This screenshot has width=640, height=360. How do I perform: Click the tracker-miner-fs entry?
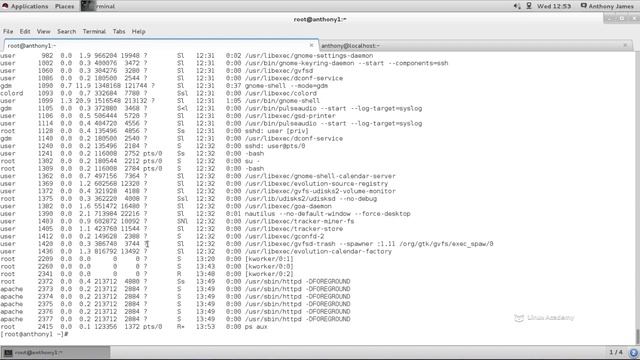(x=300, y=221)
